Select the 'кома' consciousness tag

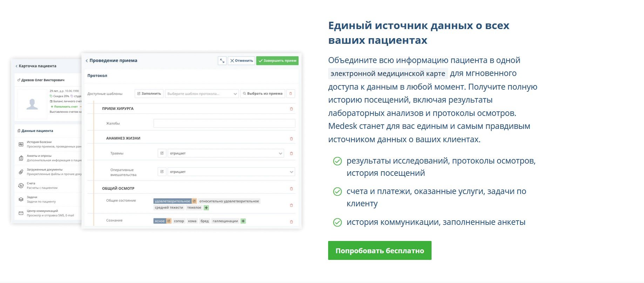click(x=192, y=221)
